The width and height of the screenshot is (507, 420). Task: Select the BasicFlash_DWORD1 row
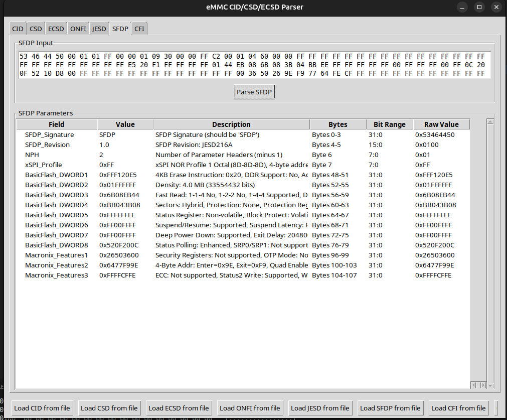pos(243,175)
